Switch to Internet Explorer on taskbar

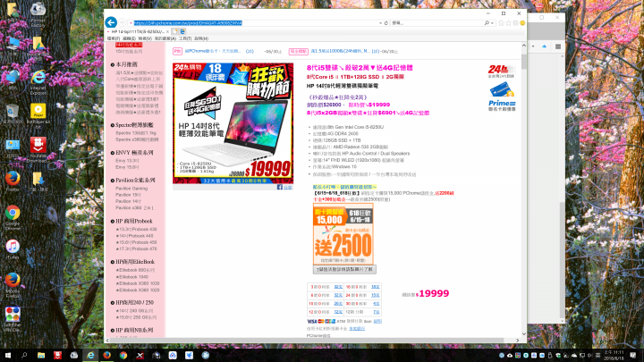90,355
